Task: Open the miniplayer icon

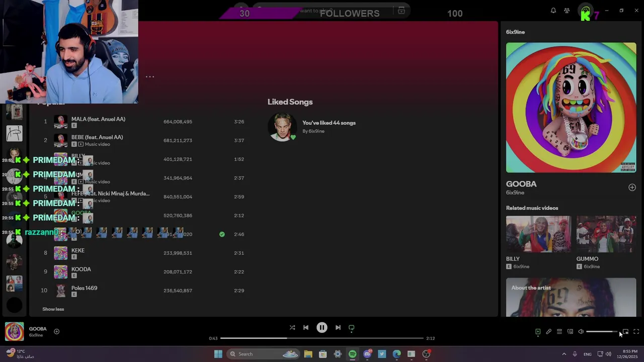Action: point(625,332)
